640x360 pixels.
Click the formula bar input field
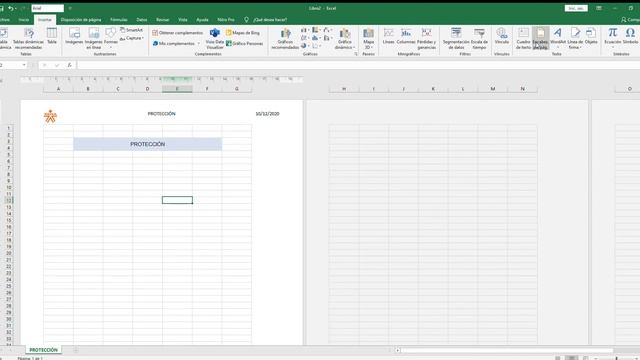[358, 65]
